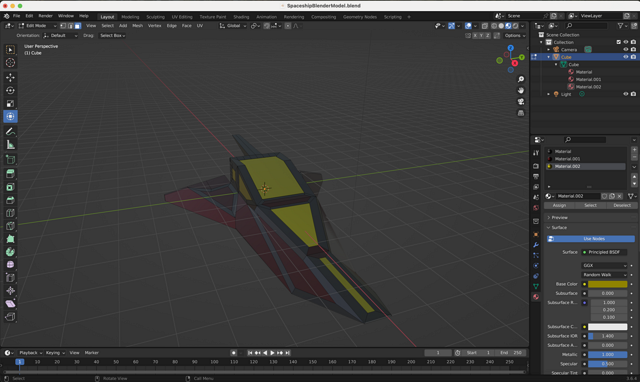The width and height of the screenshot is (640, 382).
Task: Activate the Smooth vertices tool
Action: click(10, 264)
